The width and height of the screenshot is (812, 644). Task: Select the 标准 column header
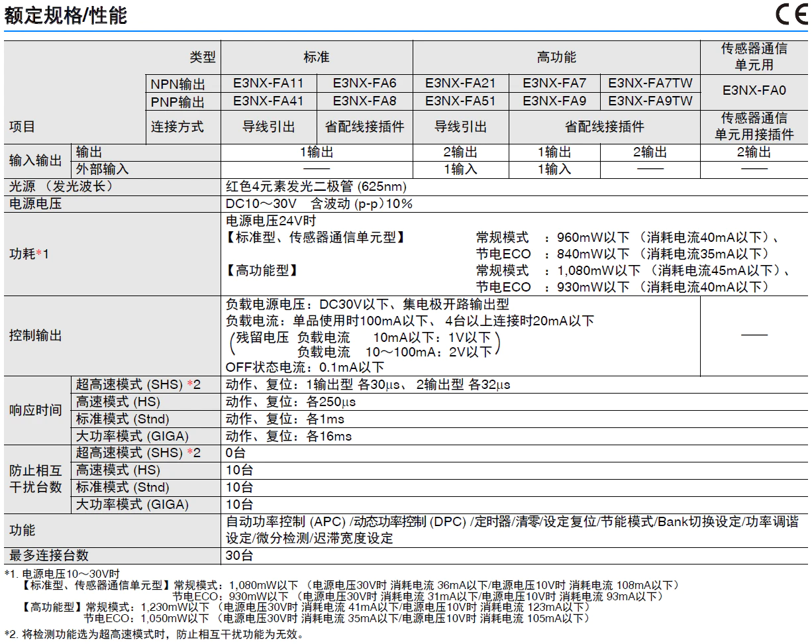(x=317, y=58)
